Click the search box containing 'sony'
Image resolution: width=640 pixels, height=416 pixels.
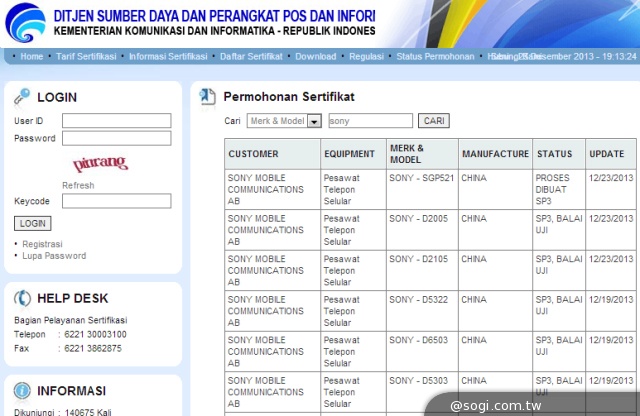point(369,121)
